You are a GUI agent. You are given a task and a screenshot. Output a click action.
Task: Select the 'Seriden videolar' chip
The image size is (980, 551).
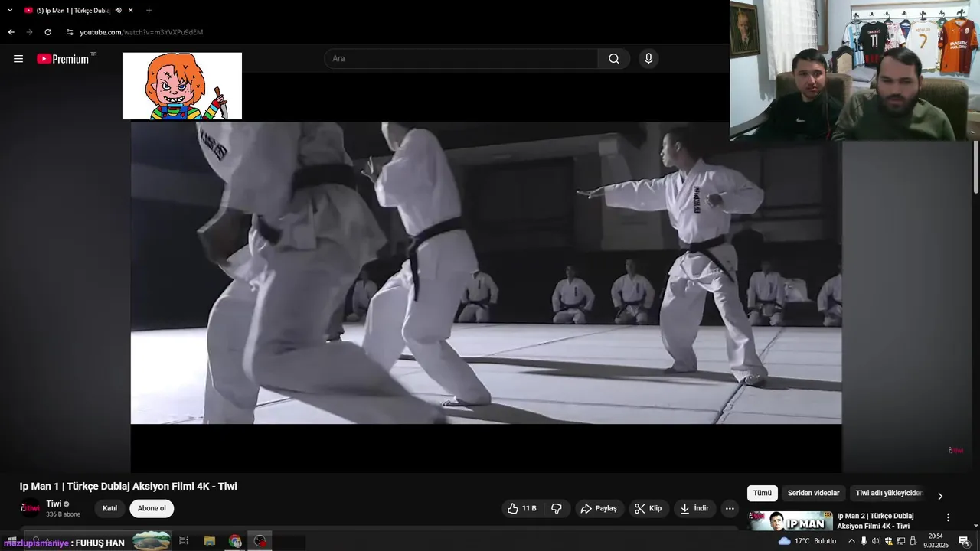point(814,494)
